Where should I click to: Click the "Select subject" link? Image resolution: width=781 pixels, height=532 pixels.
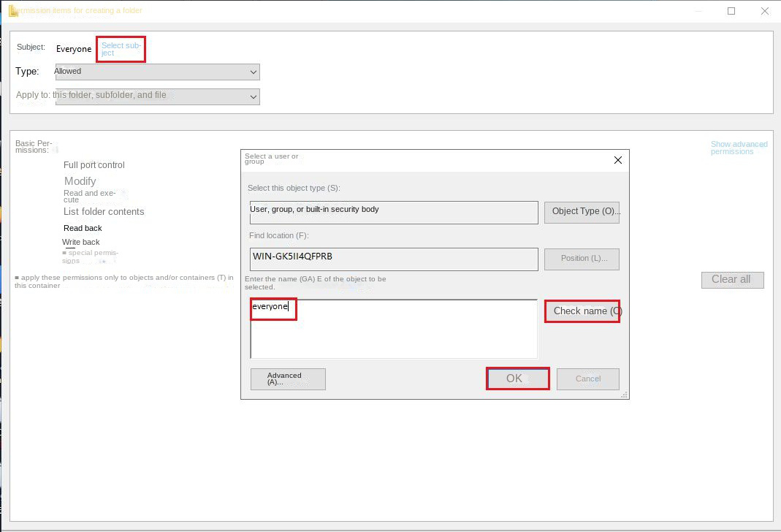(121, 49)
